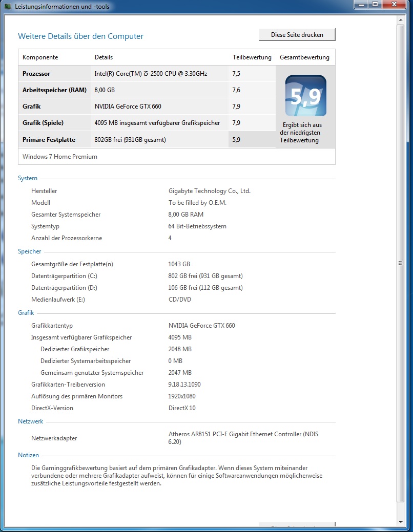Click Dedizierter Systemarbeitsspeicher label
Viewport: 413px width, 532px height.
click(86, 361)
